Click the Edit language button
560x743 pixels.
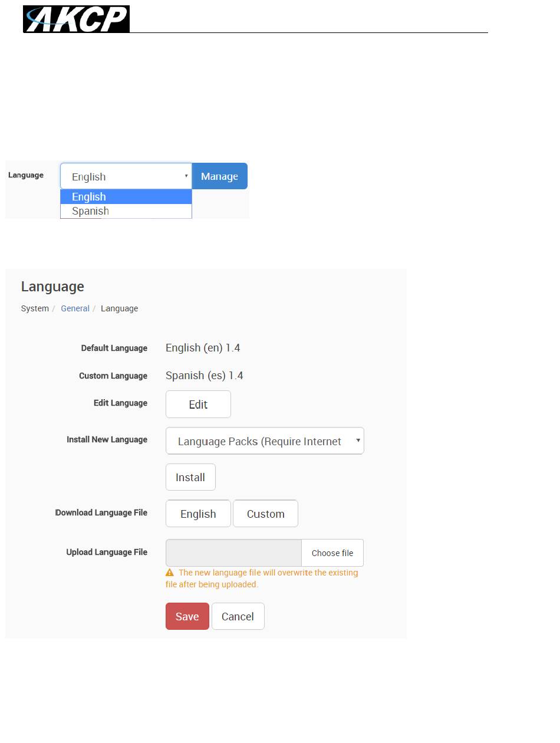tap(198, 405)
